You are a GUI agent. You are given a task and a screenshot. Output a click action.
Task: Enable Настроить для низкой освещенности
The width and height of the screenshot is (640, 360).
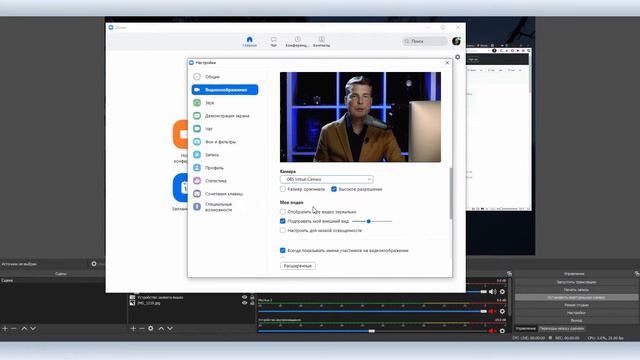coord(283,231)
